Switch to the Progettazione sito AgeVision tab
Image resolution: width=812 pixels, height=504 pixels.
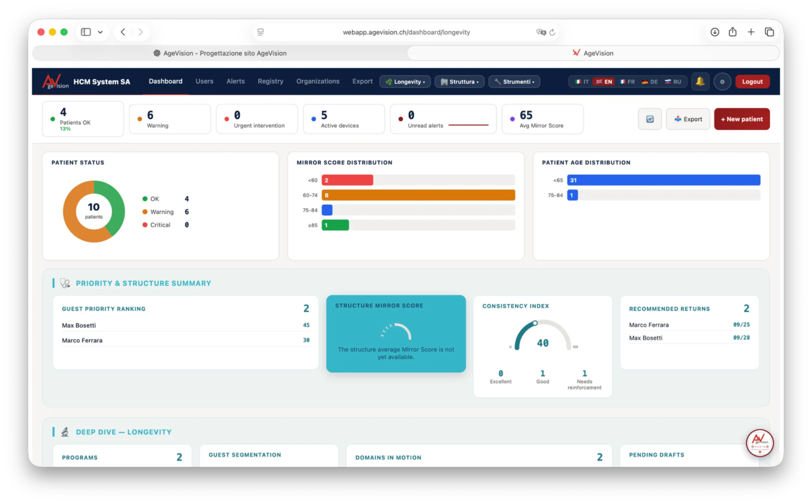click(220, 53)
